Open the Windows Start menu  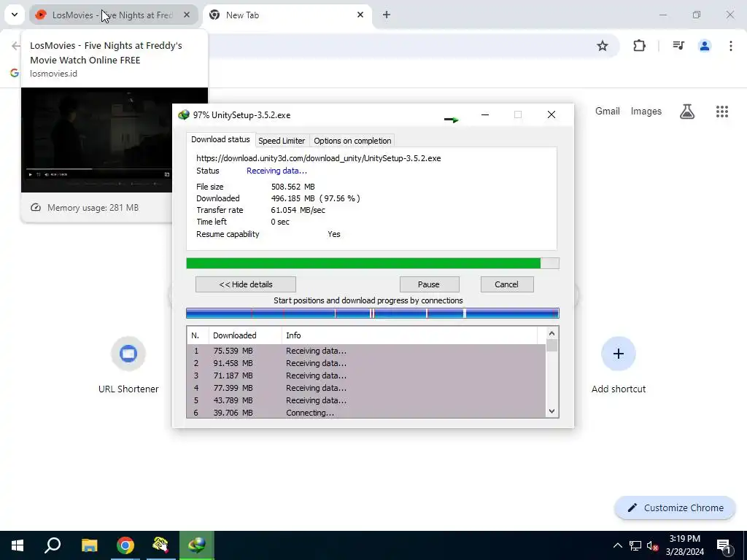coord(18,545)
